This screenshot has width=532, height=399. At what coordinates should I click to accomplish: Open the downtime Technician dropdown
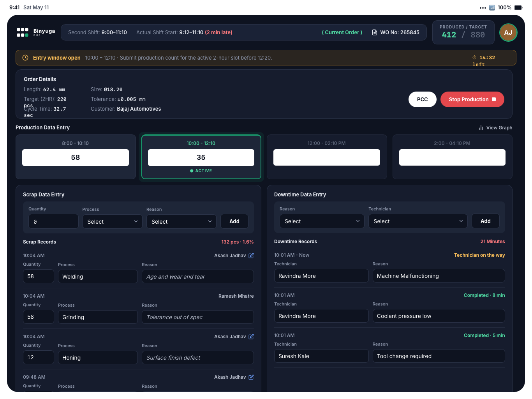tap(418, 221)
